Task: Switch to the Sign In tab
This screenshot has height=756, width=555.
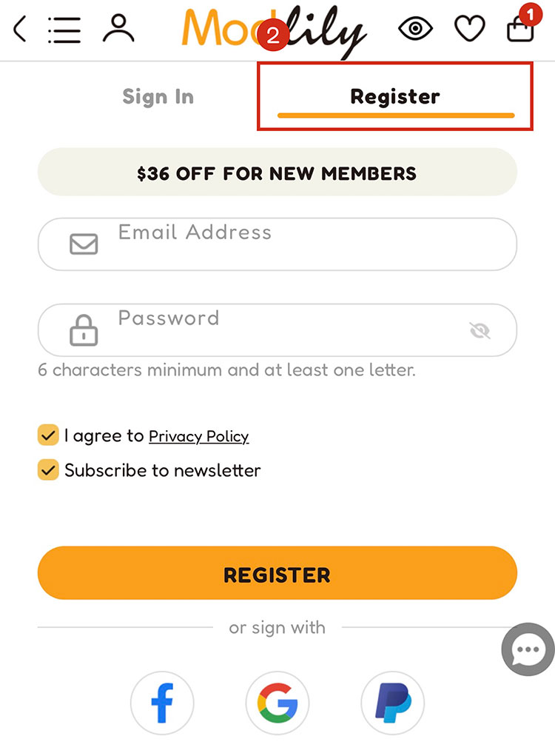Action: [x=158, y=97]
